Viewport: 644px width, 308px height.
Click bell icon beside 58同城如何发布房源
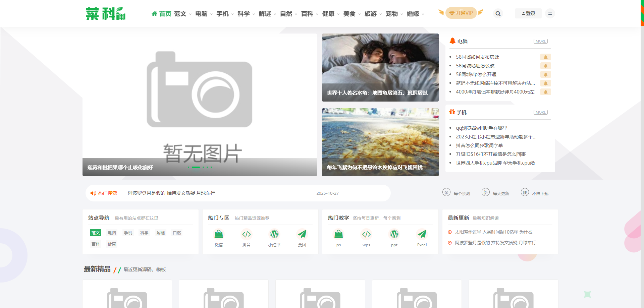pyautogui.click(x=545, y=57)
